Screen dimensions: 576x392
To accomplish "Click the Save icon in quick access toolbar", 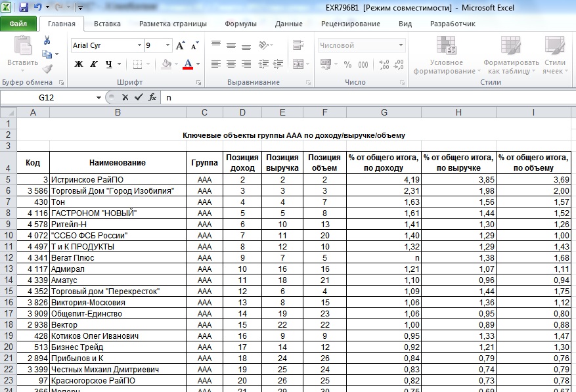I will coord(24,7).
